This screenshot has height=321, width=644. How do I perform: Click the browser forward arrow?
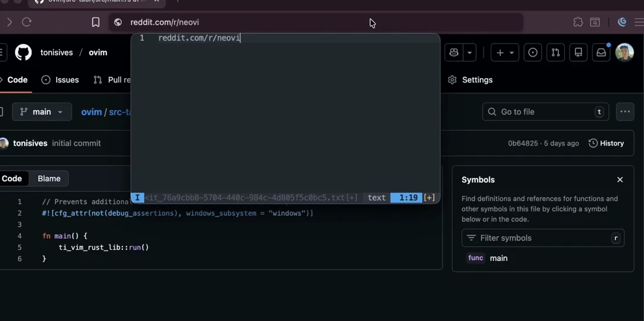[10, 22]
